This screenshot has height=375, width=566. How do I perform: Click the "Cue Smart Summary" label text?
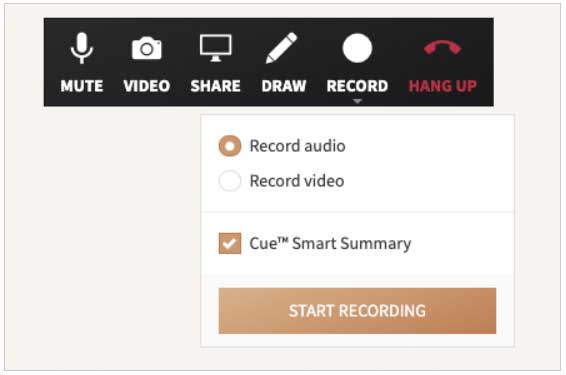(x=330, y=243)
